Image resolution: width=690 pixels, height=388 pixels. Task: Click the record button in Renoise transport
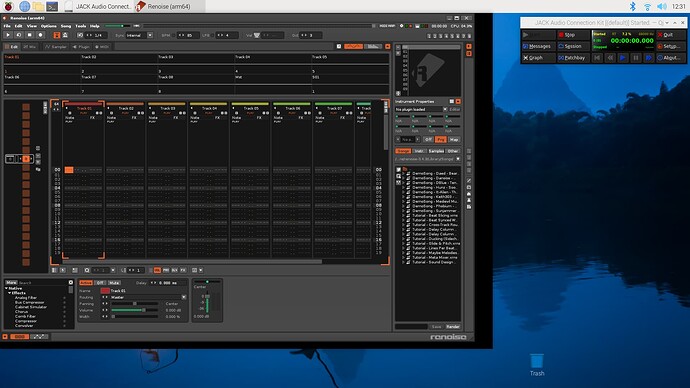40,35
